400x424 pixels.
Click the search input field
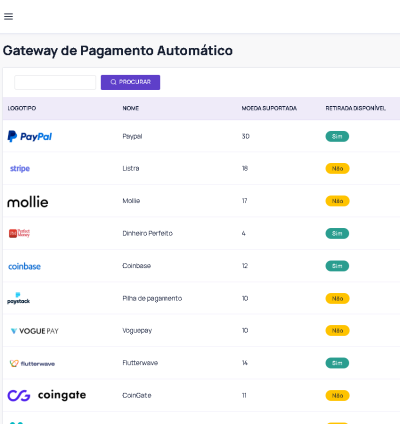pyautogui.click(x=55, y=82)
